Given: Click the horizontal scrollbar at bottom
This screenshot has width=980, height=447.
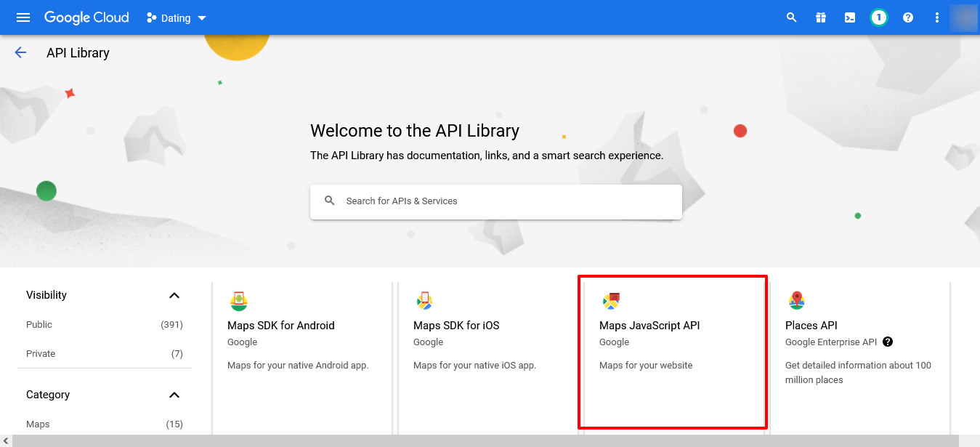Looking at the screenshot, I should click(x=485, y=440).
